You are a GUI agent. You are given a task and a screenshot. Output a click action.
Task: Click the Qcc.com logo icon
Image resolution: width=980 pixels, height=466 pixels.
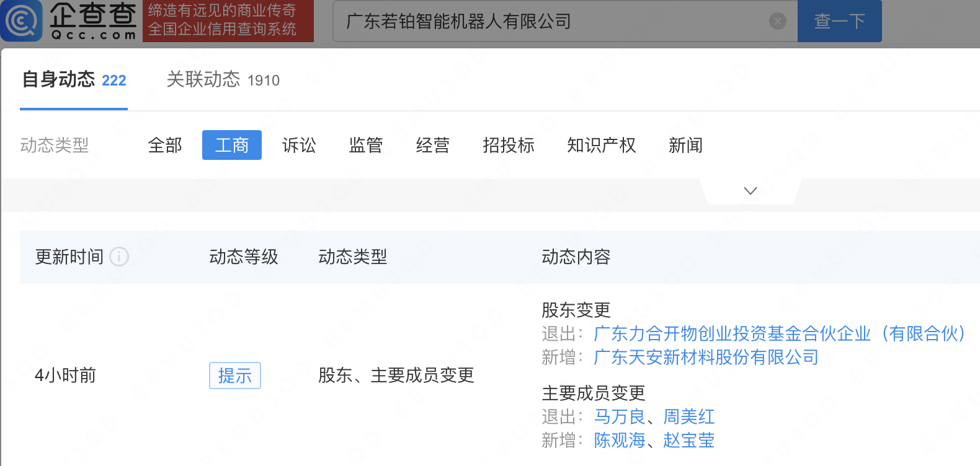22,20
